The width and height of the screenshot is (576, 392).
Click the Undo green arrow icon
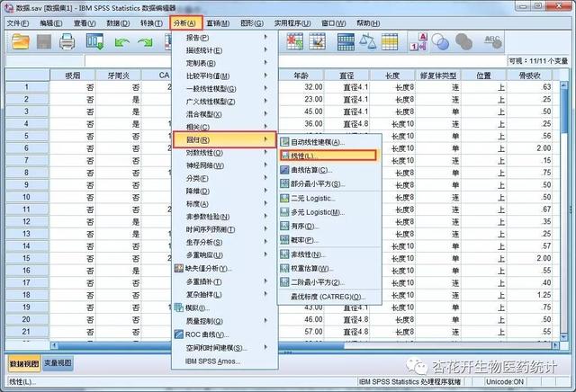coord(122,42)
